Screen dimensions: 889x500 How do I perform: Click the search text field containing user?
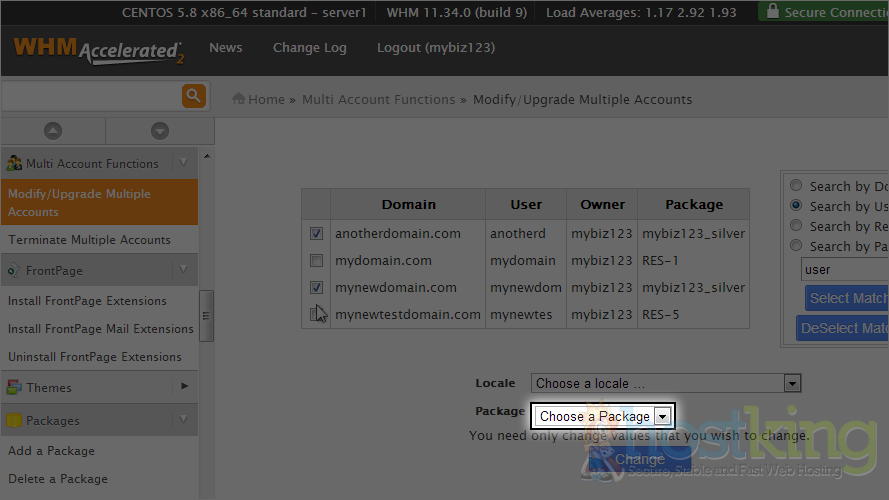pos(844,269)
